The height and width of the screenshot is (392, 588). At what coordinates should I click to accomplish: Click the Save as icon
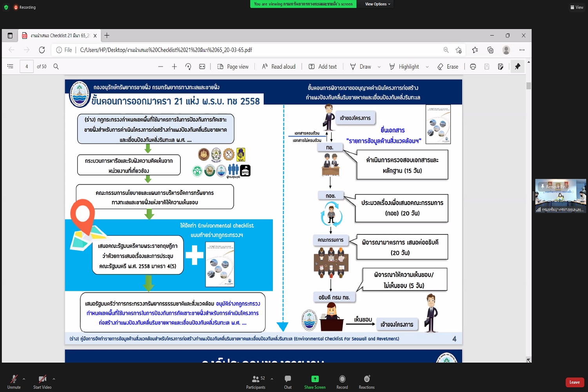[501, 67]
